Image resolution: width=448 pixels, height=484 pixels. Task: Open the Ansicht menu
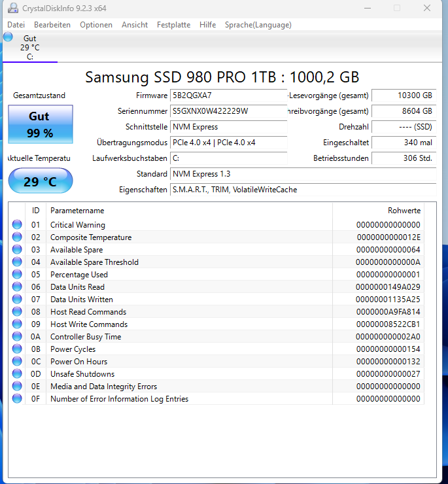coord(135,25)
